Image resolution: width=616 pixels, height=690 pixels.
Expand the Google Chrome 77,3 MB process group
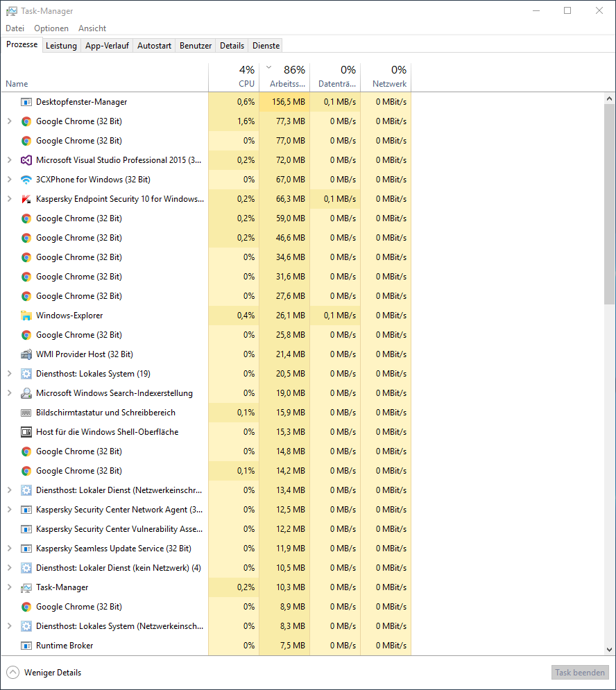pos(9,121)
